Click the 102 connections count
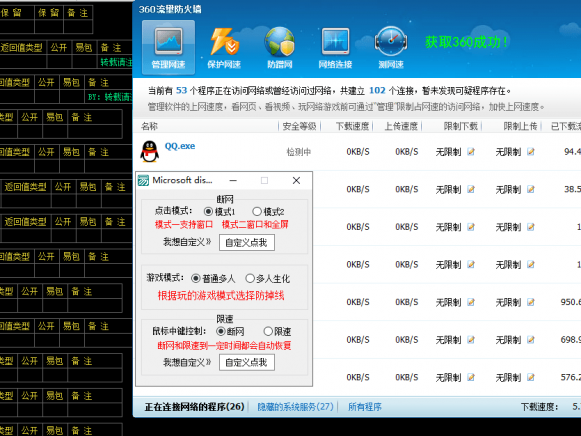Image resolution: width=581 pixels, height=436 pixels. tap(377, 90)
